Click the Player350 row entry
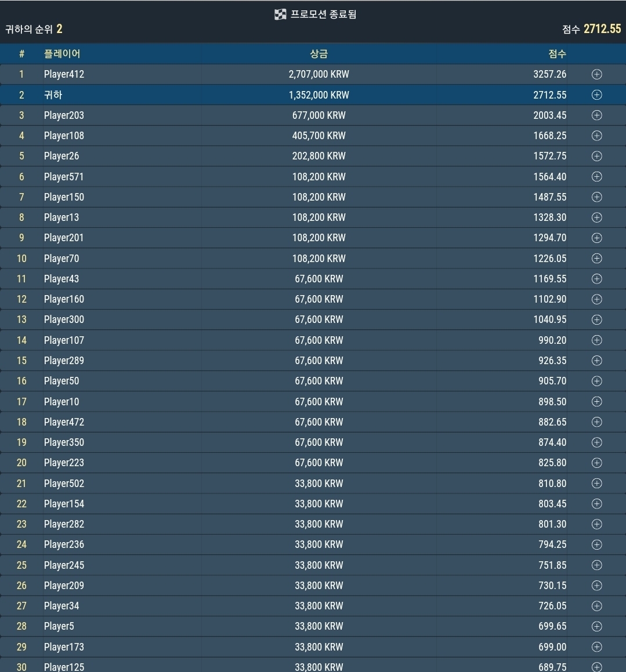This screenshot has width=626, height=672. pos(313,442)
